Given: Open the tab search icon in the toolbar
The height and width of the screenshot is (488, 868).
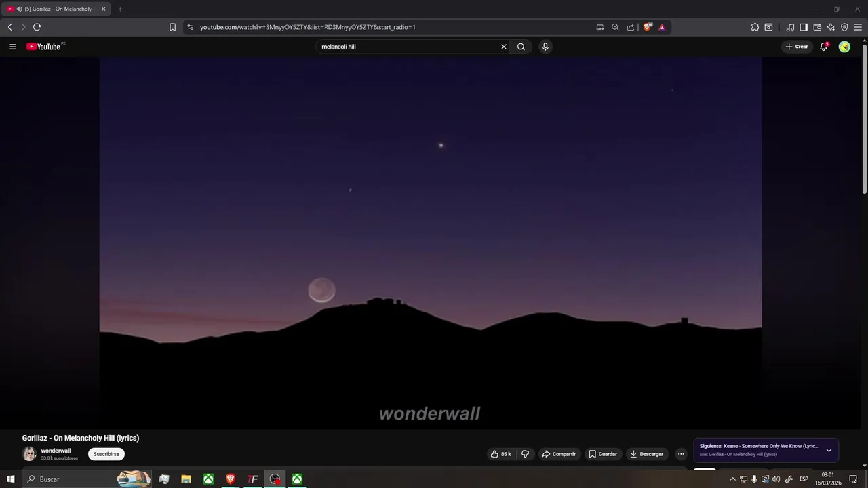Looking at the screenshot, I should point(768,27).
